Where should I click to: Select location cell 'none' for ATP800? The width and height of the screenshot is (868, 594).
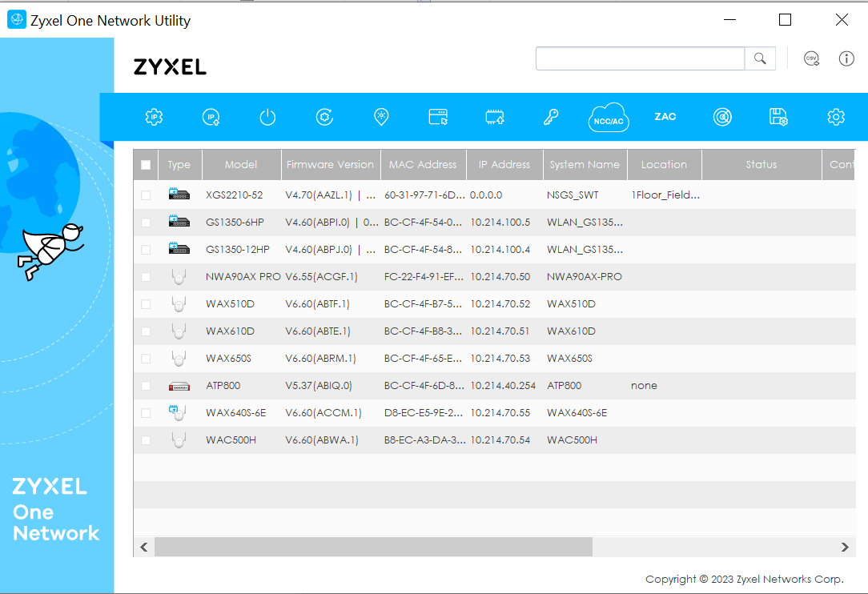pyautogui.click(x=644, y=386)
